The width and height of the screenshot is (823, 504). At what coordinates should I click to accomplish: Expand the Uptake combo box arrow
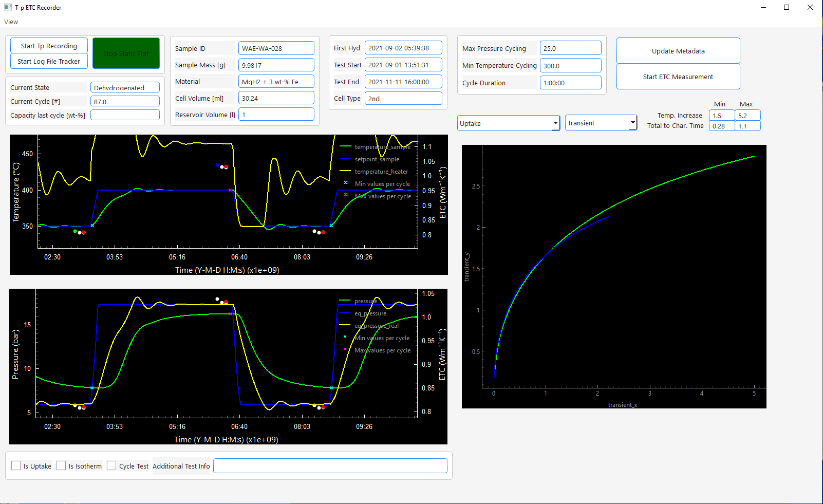(554, 123)
